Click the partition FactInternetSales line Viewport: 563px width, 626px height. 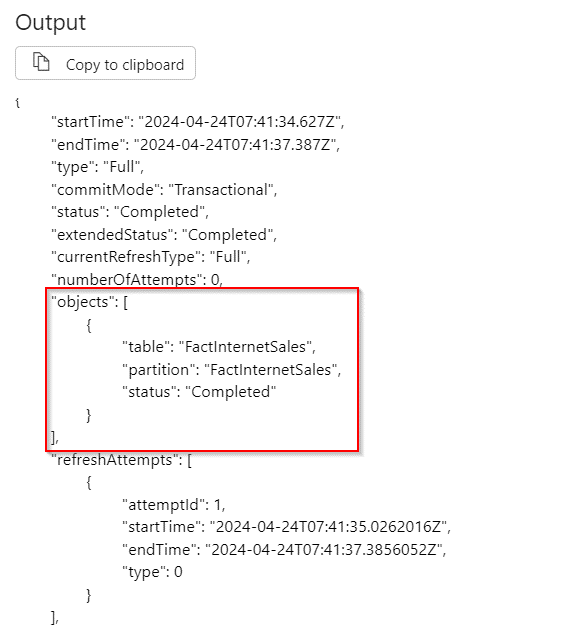(x=232, y=370)
